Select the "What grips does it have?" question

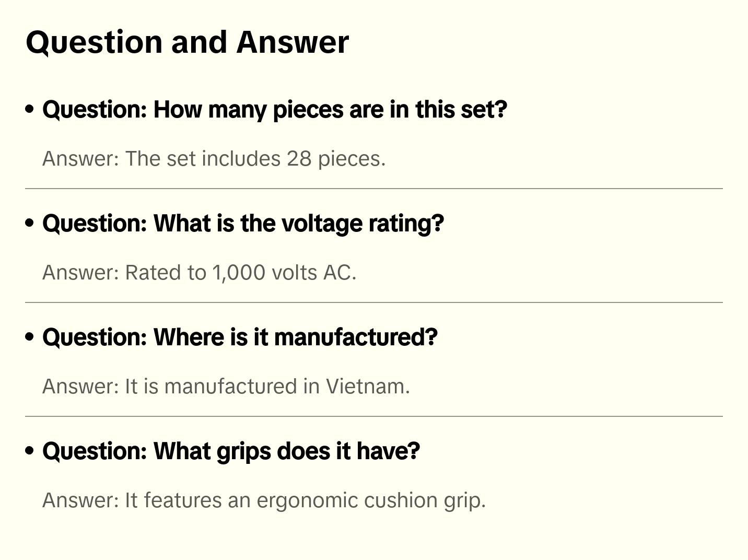coord(231,451)
